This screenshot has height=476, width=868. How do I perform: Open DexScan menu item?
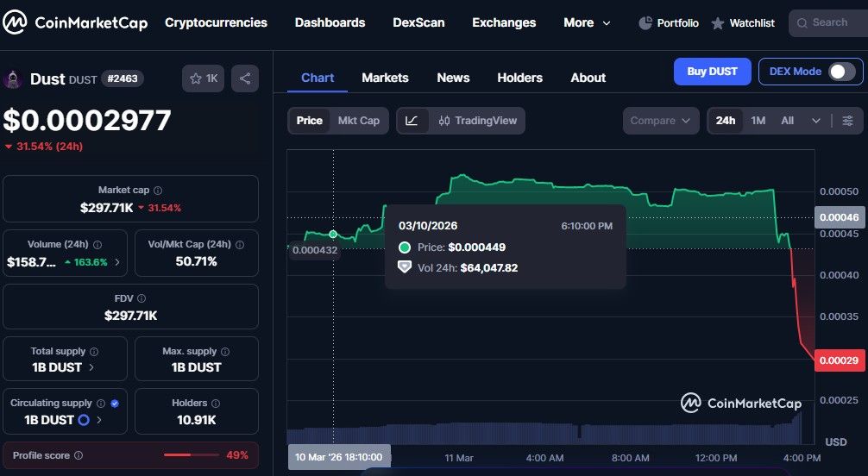pos(418,22)
